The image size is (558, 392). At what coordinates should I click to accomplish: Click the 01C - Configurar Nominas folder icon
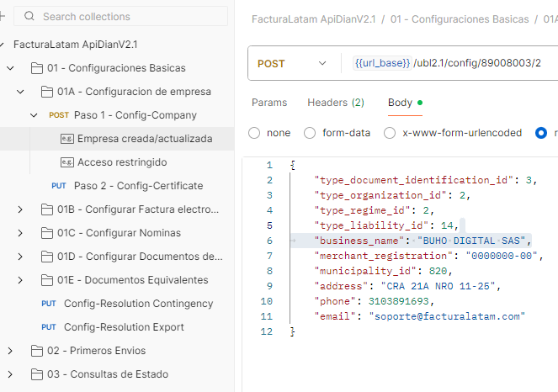coord(46,233)
